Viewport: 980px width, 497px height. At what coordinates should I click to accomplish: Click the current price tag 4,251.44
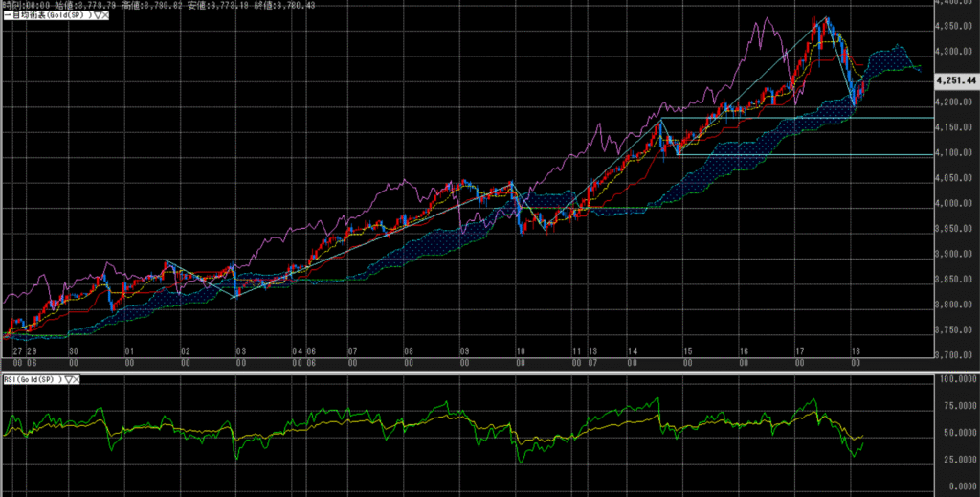point(954,80)
